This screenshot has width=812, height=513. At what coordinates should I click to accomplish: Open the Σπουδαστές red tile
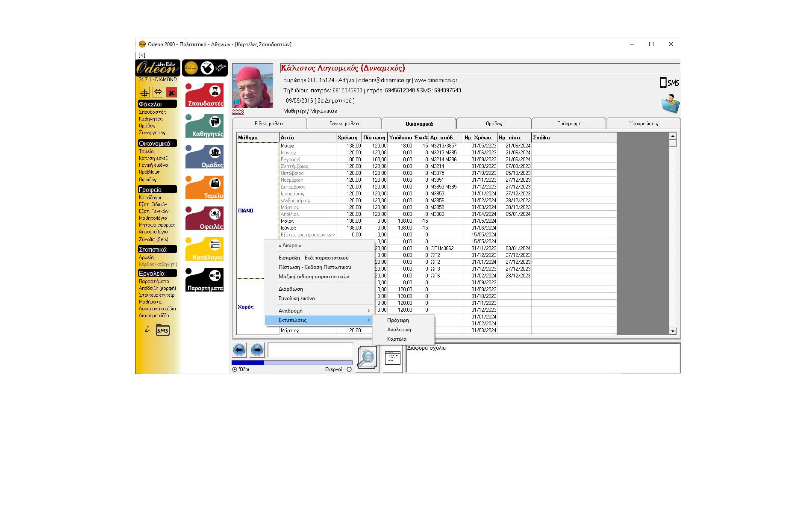point(204,95)
